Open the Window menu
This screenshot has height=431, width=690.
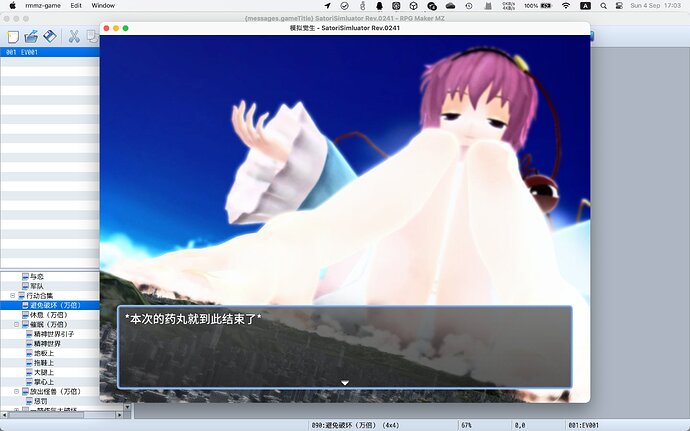[x=103, y=6]
